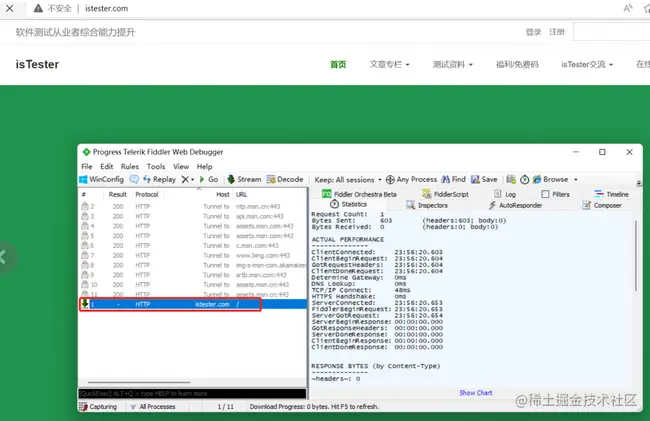650x421 pixels.
Task: Select session row with istester.com host
Action: [193, 304]
